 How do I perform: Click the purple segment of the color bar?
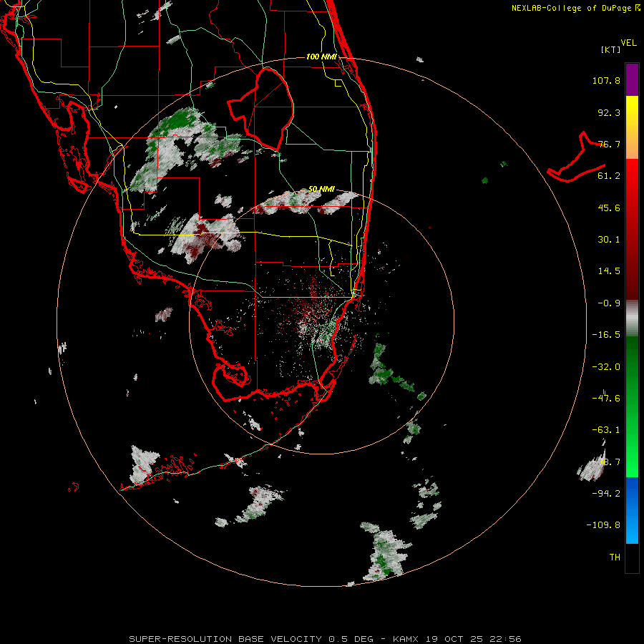click(632, 79)
